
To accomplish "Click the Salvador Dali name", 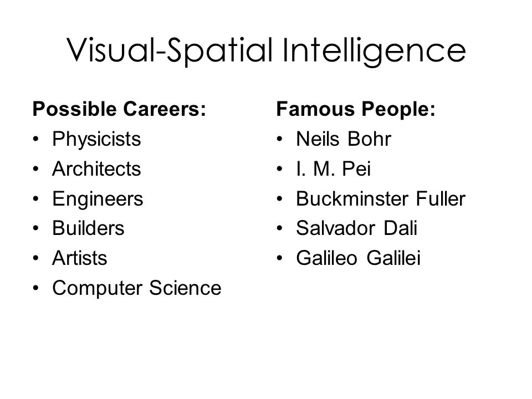I will coord(356,228).
